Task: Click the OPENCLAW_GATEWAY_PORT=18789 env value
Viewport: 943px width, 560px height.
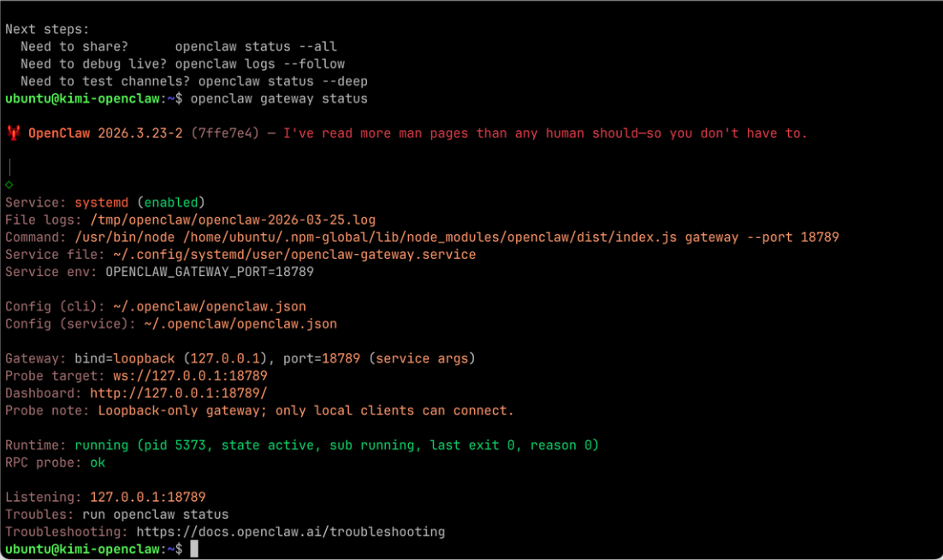Action: [x=210, y=272]
